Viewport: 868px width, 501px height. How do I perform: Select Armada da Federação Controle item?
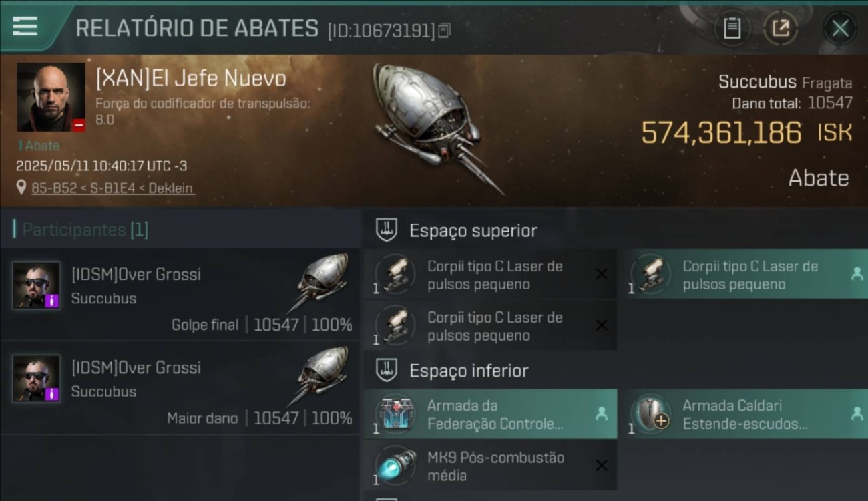pos(490,414)
